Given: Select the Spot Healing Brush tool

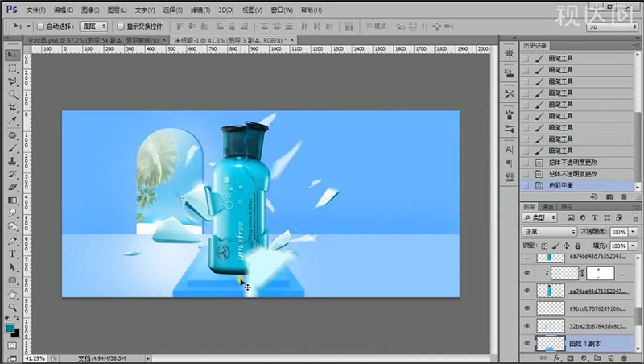Looking at the screenshot, I should coord(12,135).
